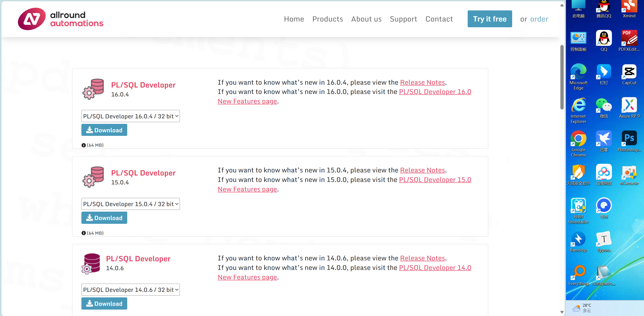Expand the PL/SQL Developer 16.0.4 version dropdown
The width and height of the screenshot is (644, 316).
pyautogui.click(x=131, y=116)
